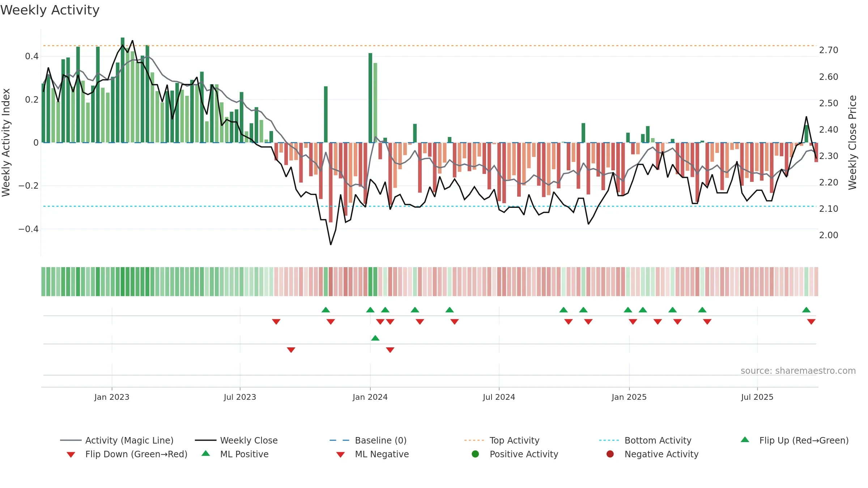This screenshot has height=488, width=868.
Task: Select the latest Flip Up marker after Jul 2025
Action: tap(806, 310)
